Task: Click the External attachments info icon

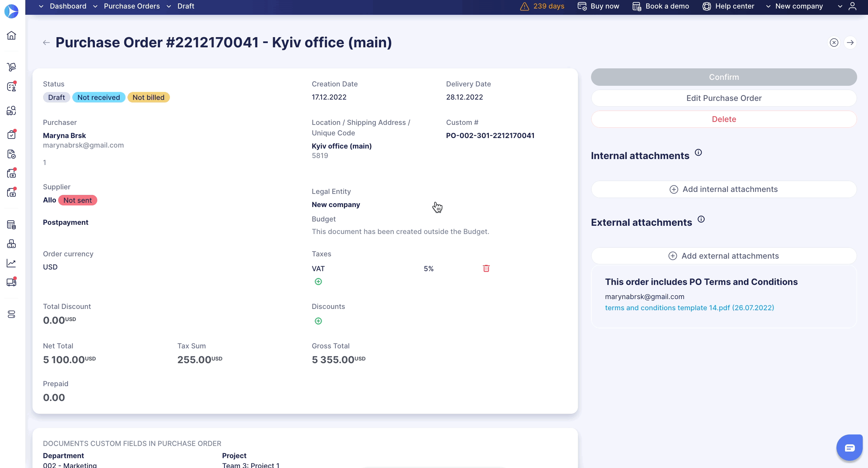Action: 701,219
